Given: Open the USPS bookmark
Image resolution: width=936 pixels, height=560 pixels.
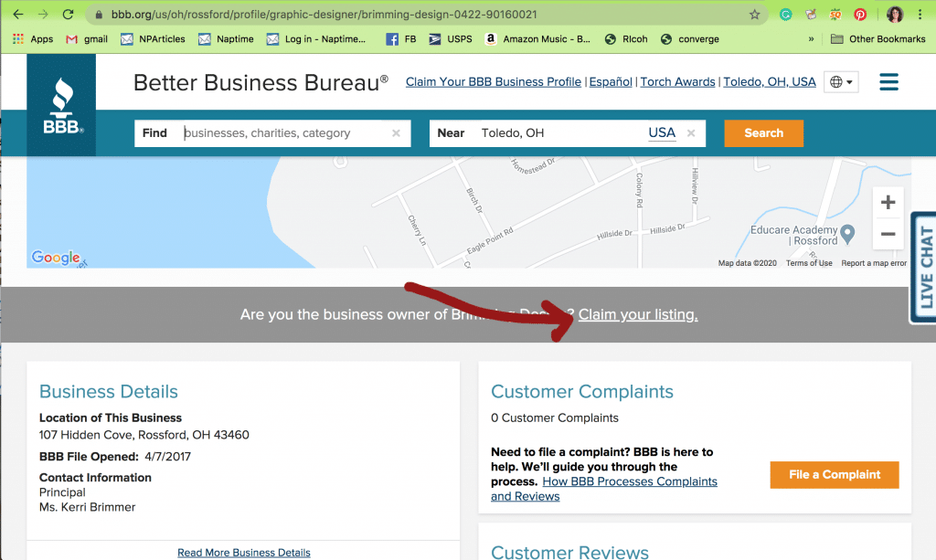Looking at the screenshot, I should [x=451, y=39].
